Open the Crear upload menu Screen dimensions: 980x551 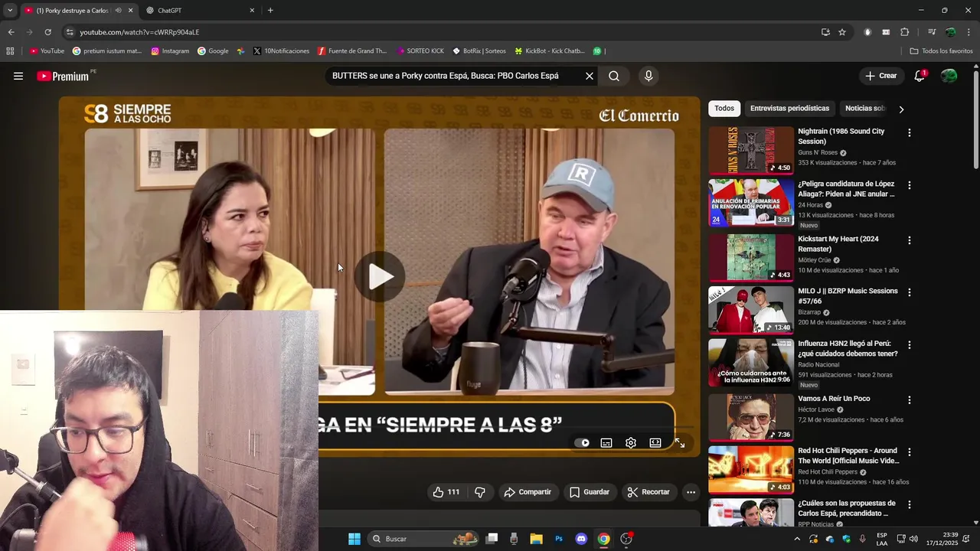click(881, 76)
